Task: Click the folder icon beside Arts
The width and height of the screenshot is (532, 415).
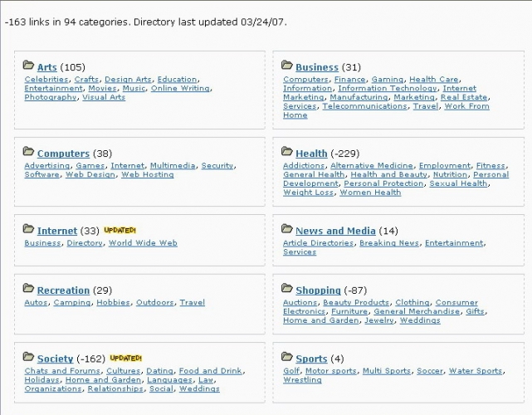Action: point(29,66)
